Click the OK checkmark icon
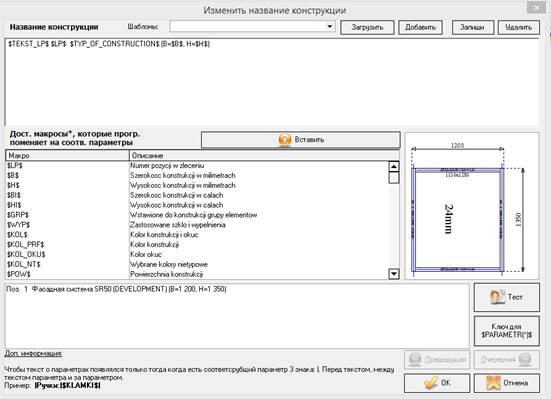The image size is (551, 399). [431, 383]
